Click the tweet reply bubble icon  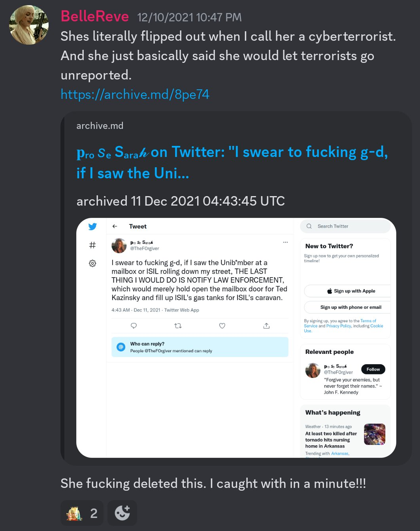point(134,326)
